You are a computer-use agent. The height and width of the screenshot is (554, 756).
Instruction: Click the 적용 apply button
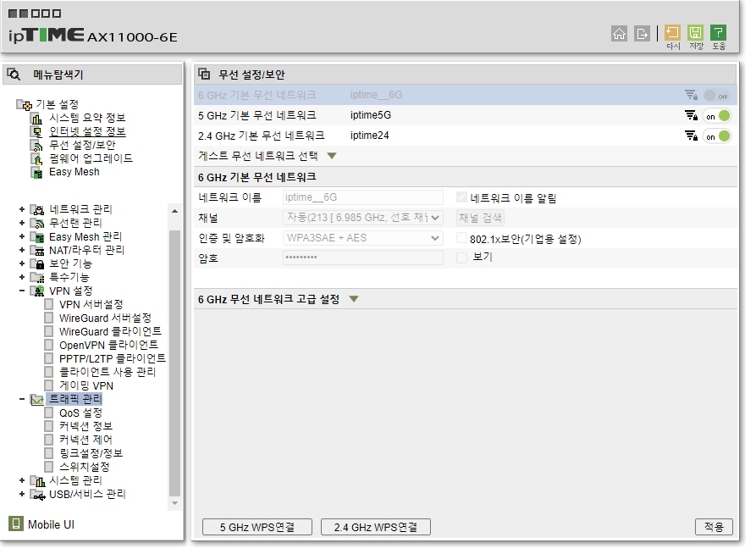click(714, 527)
